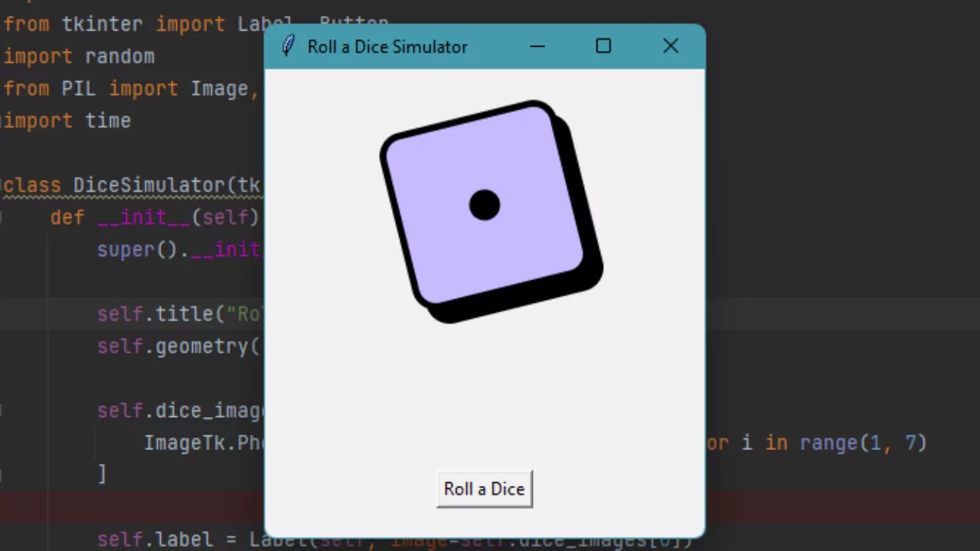This screenshot has width=980, height=551.
Task: Click the black dot on the dice face
Action: 484,205
